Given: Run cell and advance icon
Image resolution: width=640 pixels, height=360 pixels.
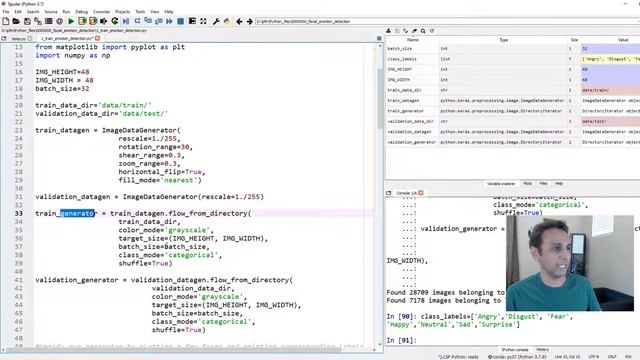Looking at the screenshot, I should click(93, 21).
